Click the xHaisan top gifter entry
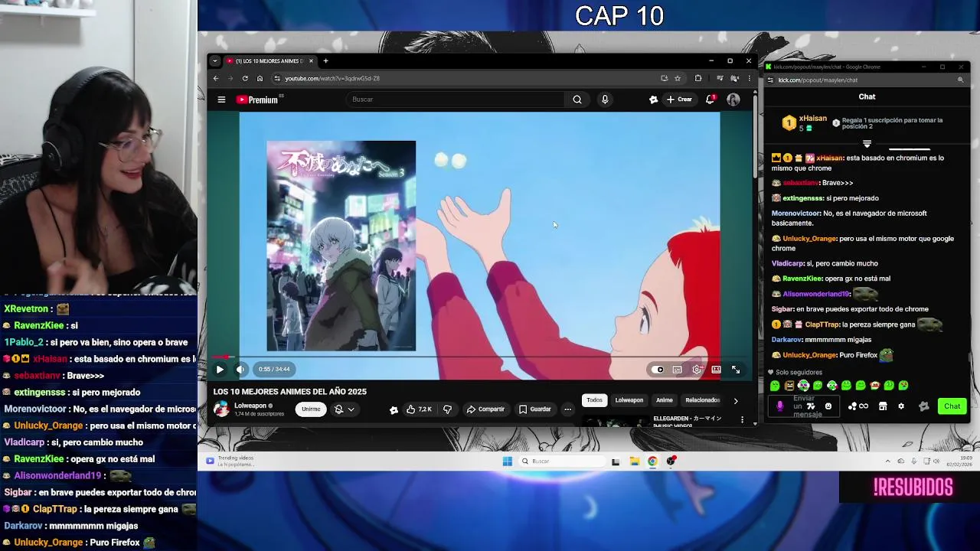 pyautogui.click(x=804, y=123)
